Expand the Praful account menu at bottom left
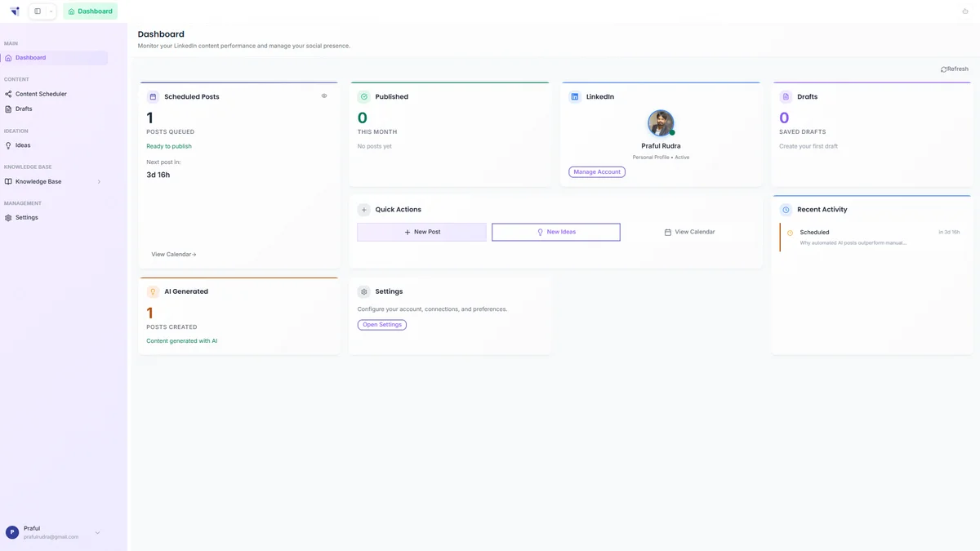 pyautogui.click(x=97, y=532)
